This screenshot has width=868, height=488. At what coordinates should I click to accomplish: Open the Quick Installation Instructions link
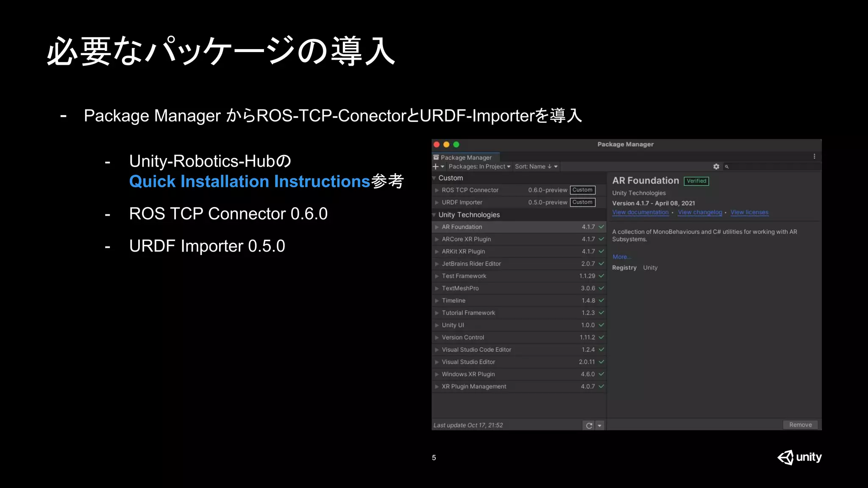250,181
